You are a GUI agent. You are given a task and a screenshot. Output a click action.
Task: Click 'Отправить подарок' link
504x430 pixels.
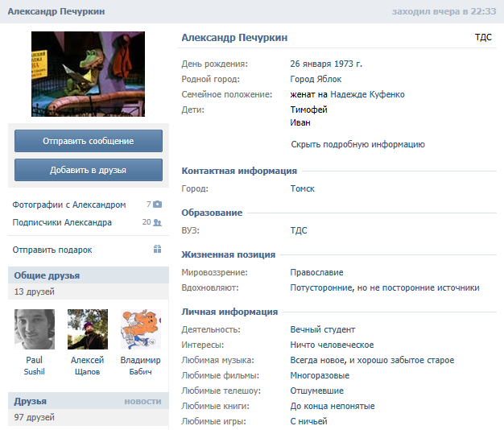(x=52, y=250)
